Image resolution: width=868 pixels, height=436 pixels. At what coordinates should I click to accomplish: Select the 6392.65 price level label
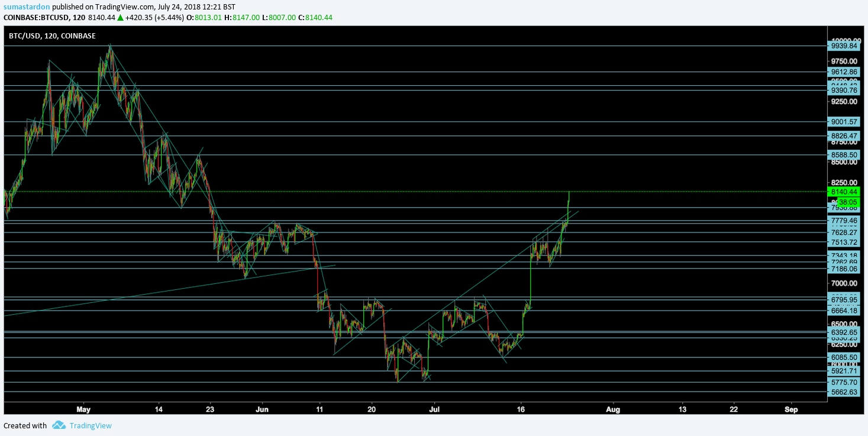point(844,332)
